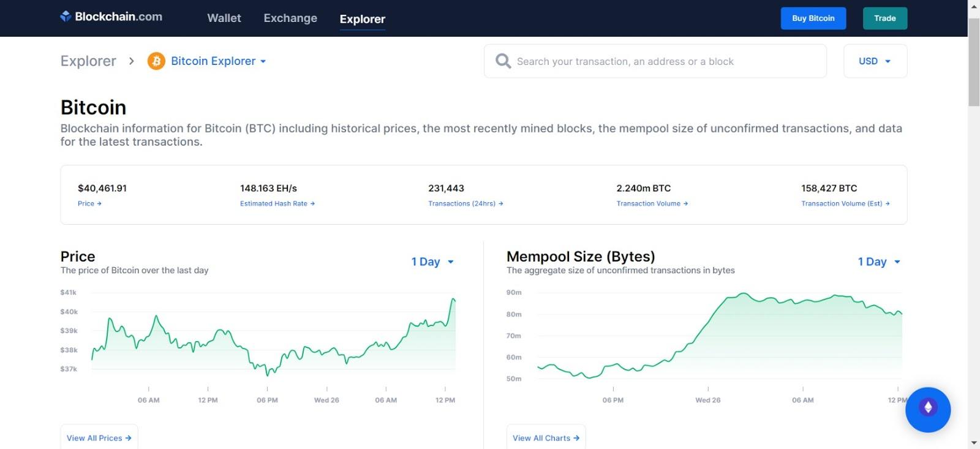Expand the Bitcoin Explorer dropdown

(x=263, y=61)
